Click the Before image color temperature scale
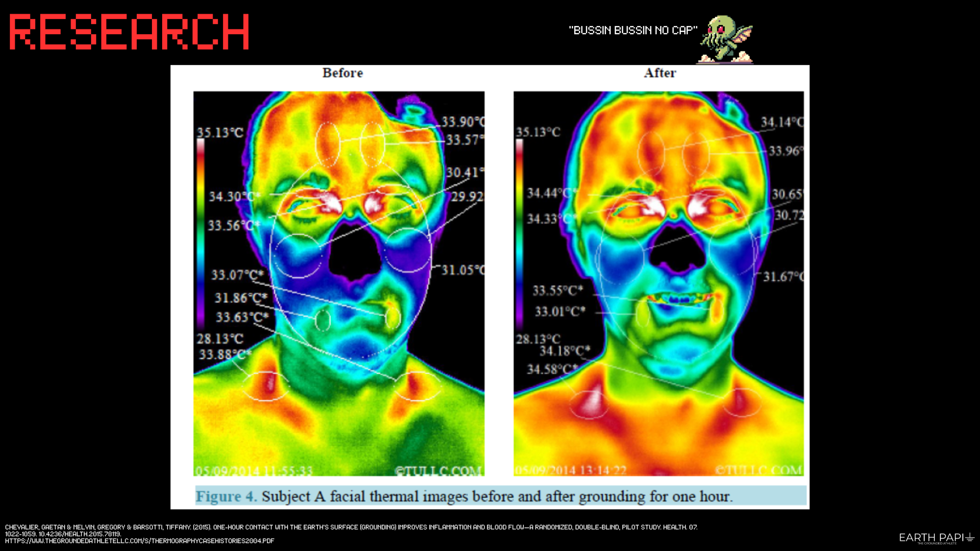980x551 pixels. (201, 235)
